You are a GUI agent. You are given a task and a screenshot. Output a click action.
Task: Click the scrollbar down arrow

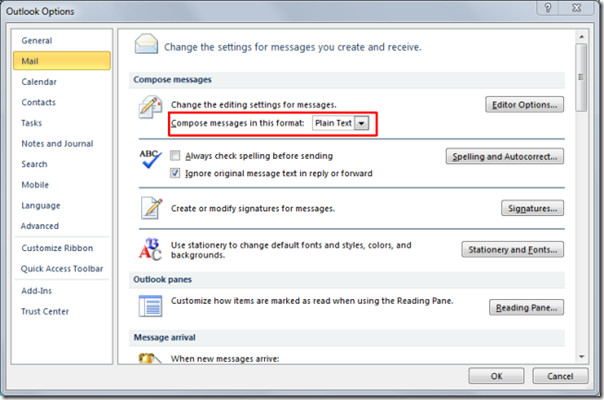582,357
